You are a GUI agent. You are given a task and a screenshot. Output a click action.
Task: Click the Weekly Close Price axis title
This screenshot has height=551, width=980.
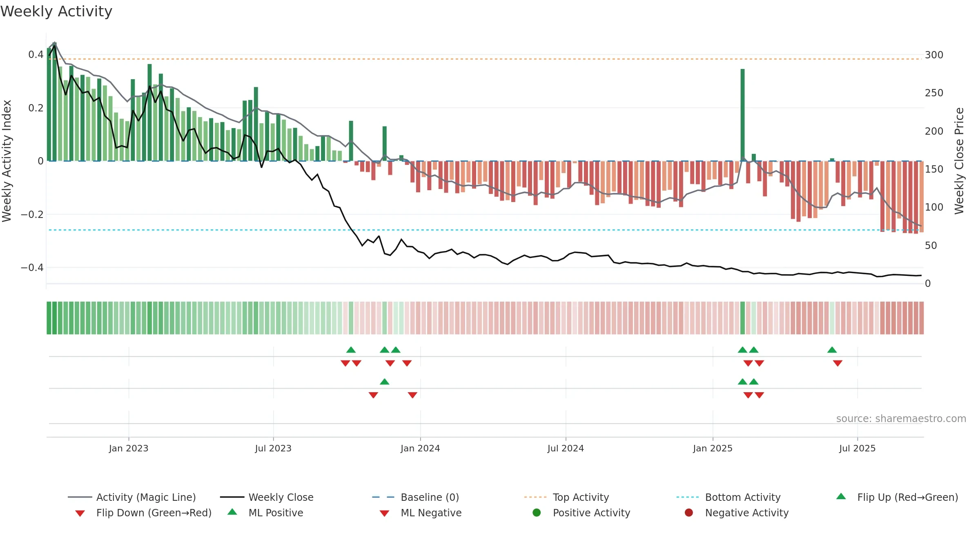click(959, 161)
